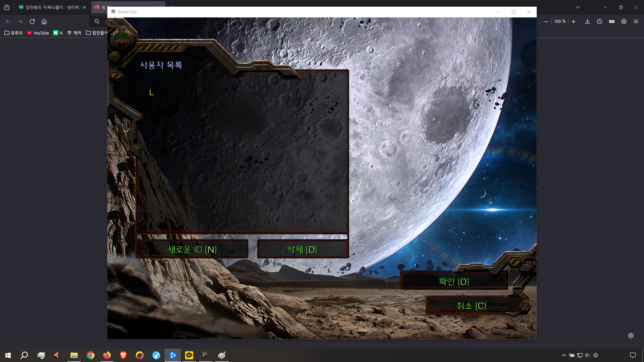Click the battery tray icon
The width and height of the screenshot is (644, 362).
(x=572, y=355)
